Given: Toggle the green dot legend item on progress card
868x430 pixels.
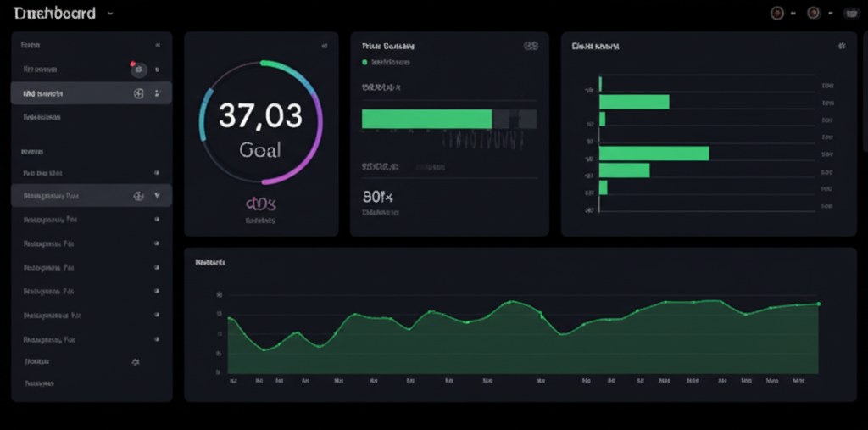Looking at the screenshot, I should click(365, 63).
